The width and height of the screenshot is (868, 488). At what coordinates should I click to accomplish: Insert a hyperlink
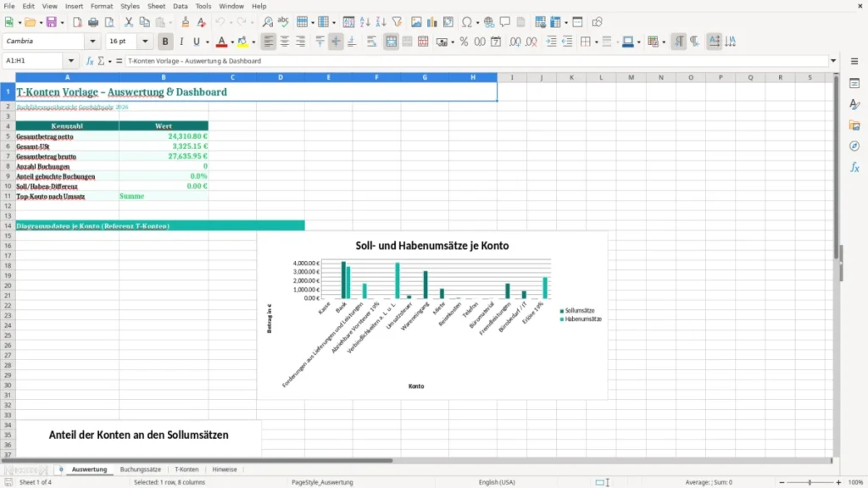[x=489, y=22]
